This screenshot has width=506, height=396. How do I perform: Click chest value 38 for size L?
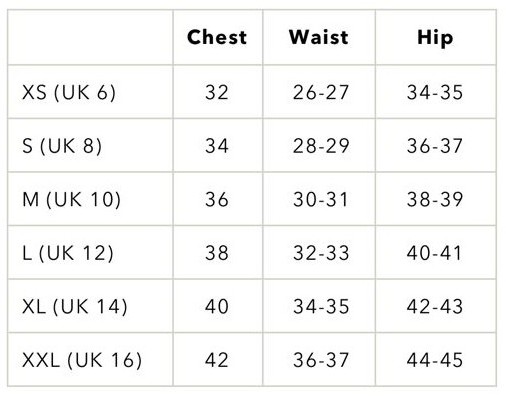pyautogui.click(x=217, y=253)
